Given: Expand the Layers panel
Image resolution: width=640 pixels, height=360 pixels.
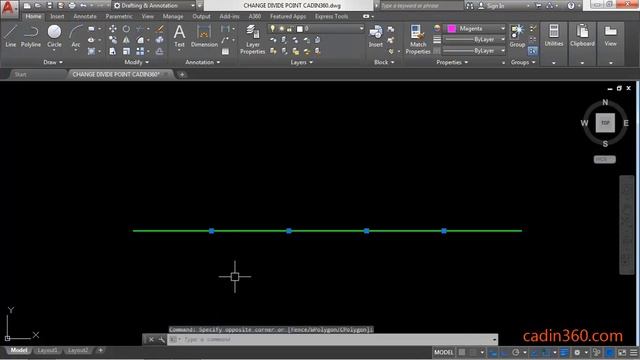Looking at the screenshot, I should (x=302, y=62).
